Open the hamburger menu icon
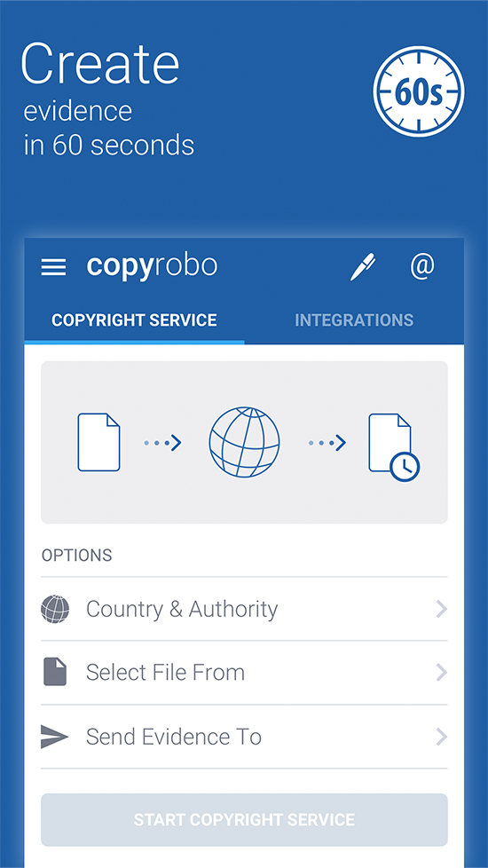 53,268
